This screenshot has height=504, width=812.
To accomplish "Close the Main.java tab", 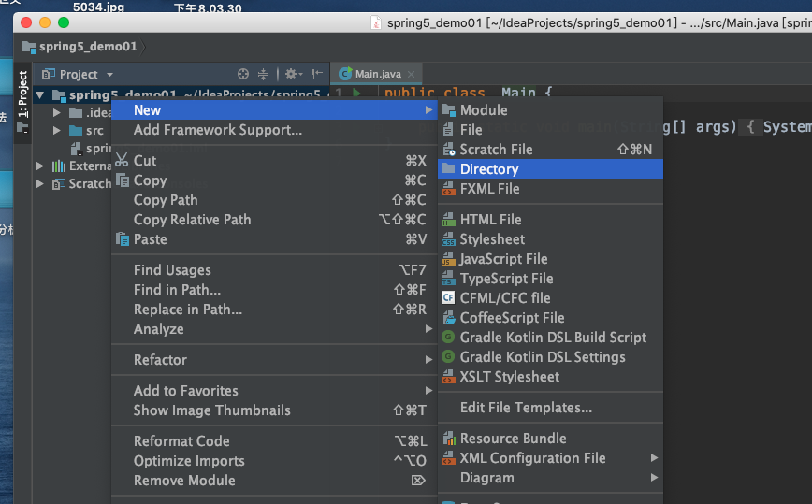I will (412, 74).
